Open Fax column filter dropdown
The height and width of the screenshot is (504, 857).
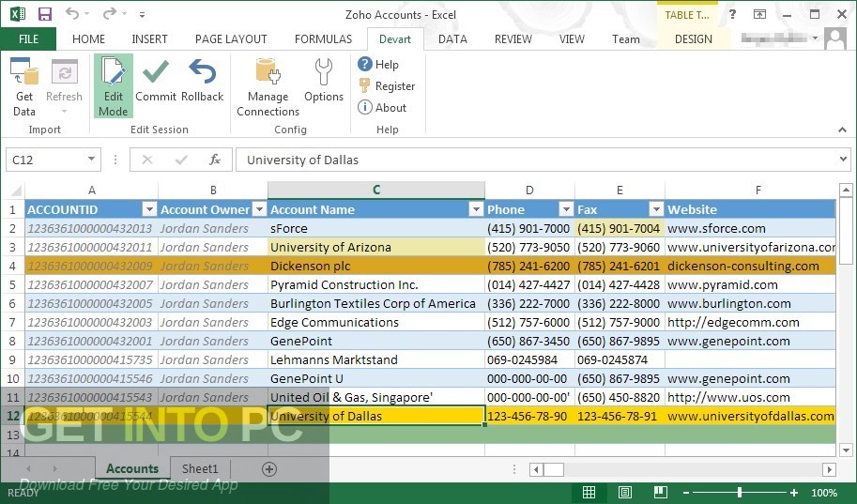656,209
